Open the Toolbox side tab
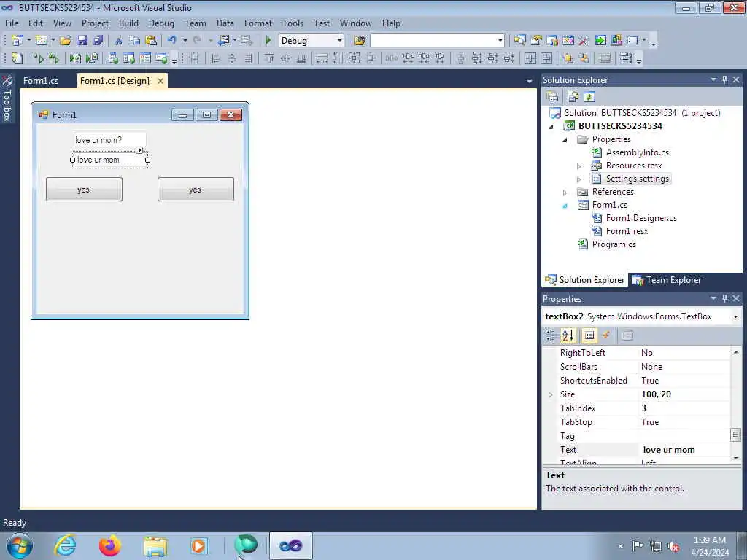747x560 pixels. tap(7, 99)
